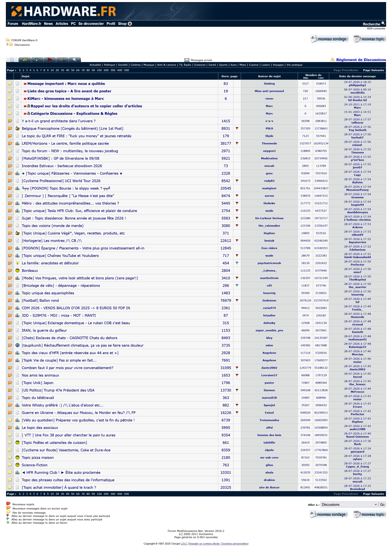Viewport: 392px width, 547px height.
Task: Click the poll icon on Topic Bourse row
Action: [17, 188]
